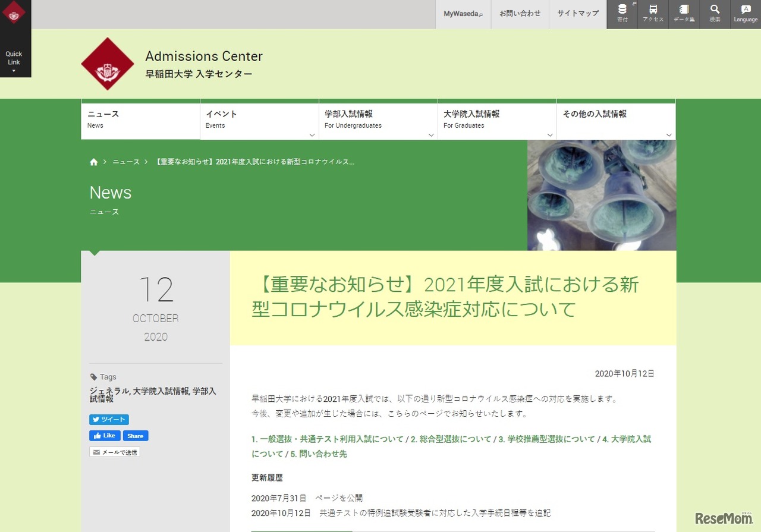Click the envelope icon on メールで送信
The height and width of the screenshot is (532, 761).
pyautogui.click(x=96, y=451)
